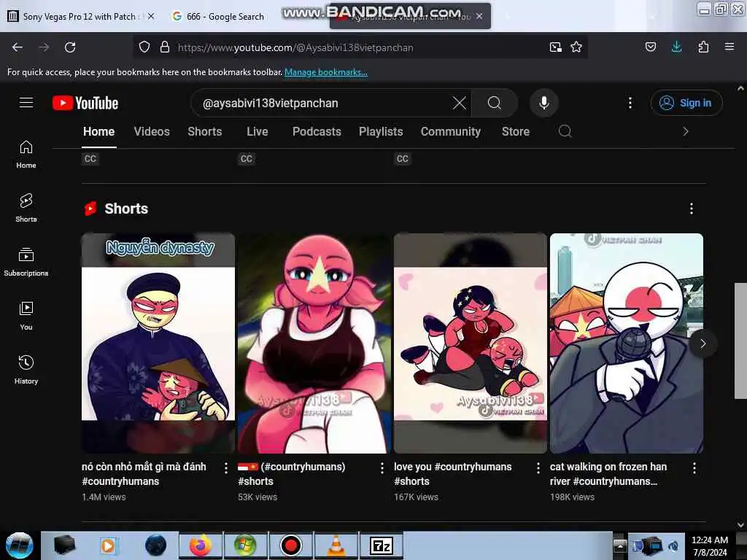This screenshot has width=747, height=560.
Task: Save page to Pocket
Action: pos(650,47)
